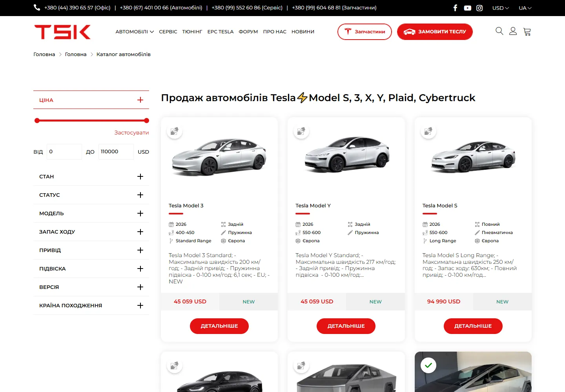Click the Запчастини button
Screen dimensions: 565x392
point(365,32)
